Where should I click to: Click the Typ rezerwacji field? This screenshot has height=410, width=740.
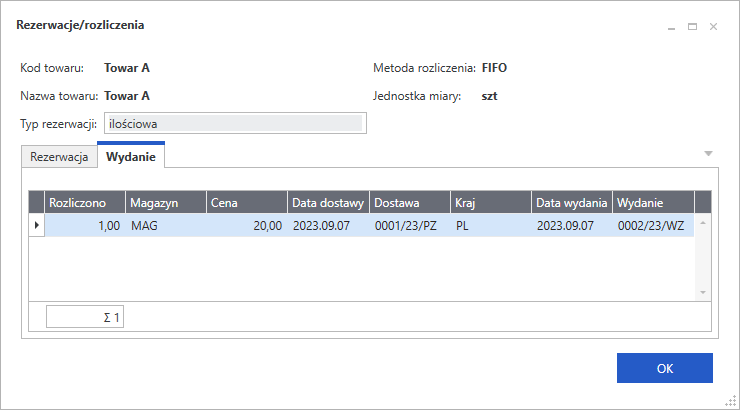coord(235,124)
